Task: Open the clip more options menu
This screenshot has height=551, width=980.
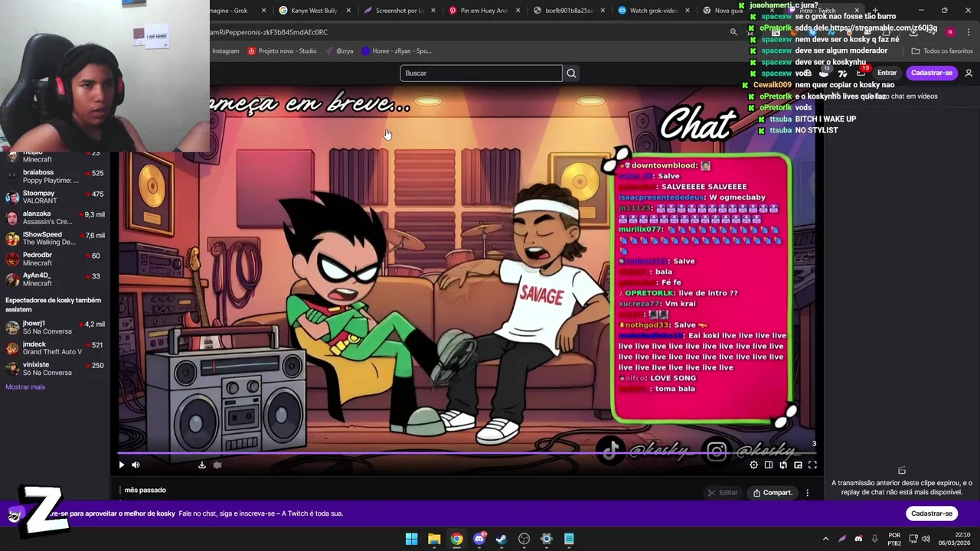Action: 807,493
